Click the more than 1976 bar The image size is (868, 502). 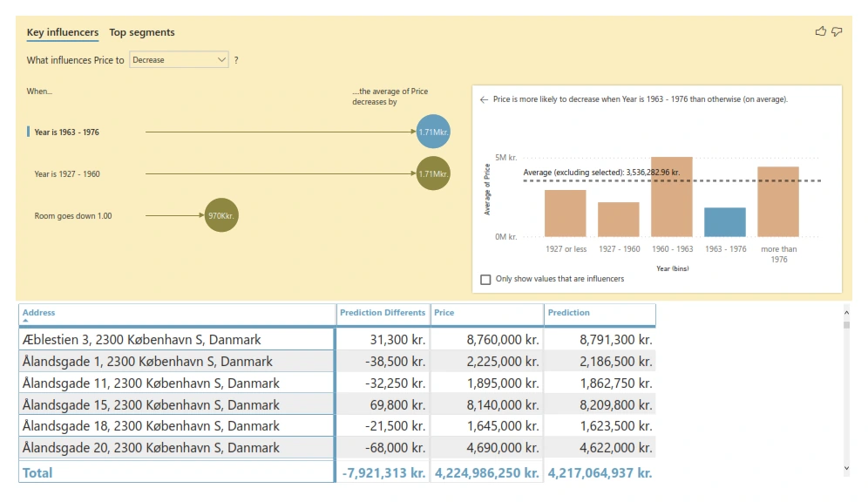tap(777, 201)
